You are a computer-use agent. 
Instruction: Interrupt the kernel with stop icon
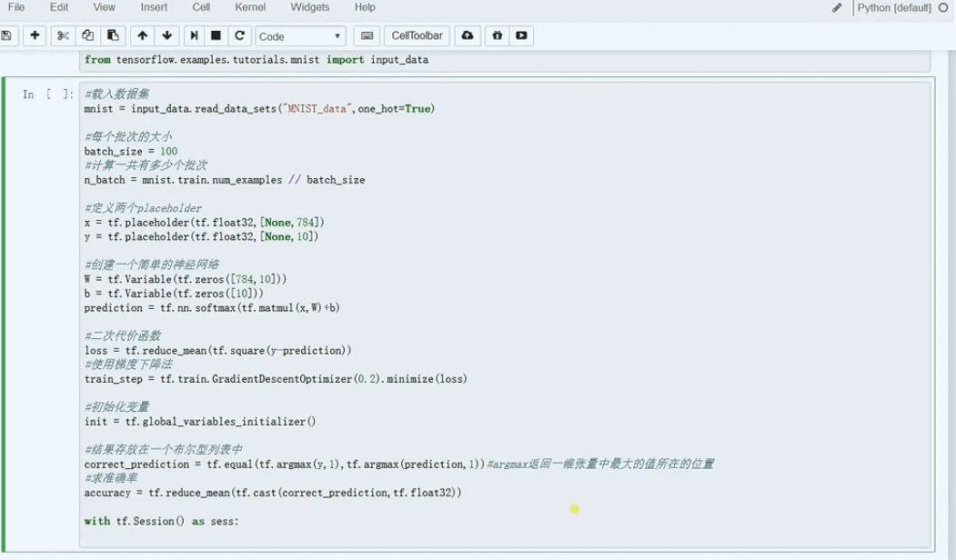tap(216, 35)
